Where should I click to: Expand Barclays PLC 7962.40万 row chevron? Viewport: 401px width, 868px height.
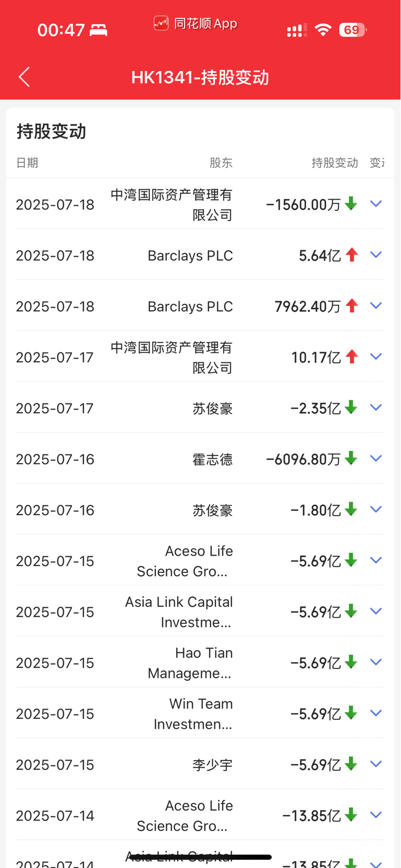coord(376,306)
